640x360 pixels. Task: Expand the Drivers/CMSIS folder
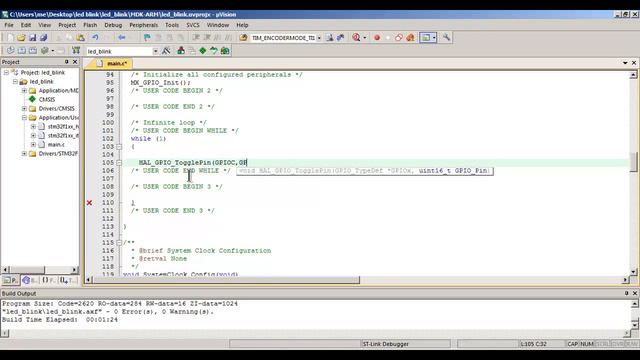pyautogui.click(x=24, y=108)
